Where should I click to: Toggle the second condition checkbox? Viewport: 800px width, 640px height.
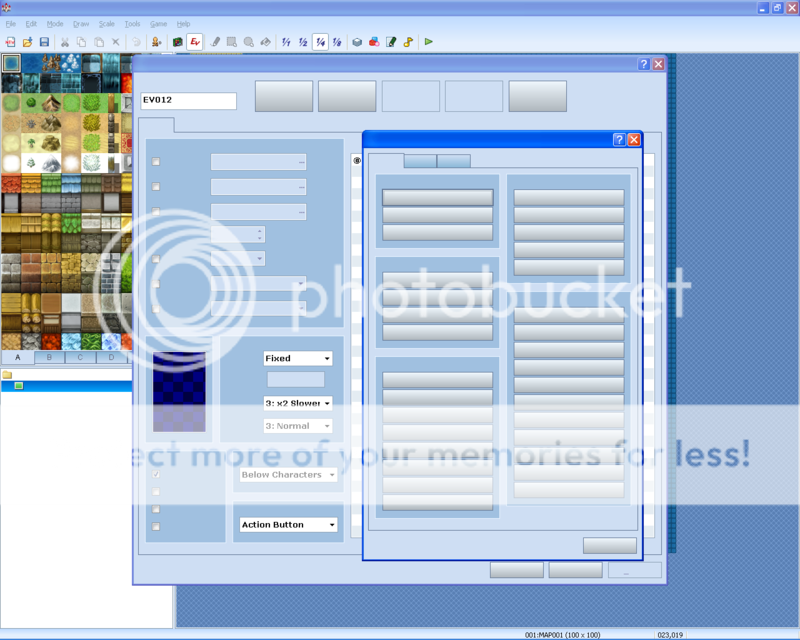click(156, 186)
